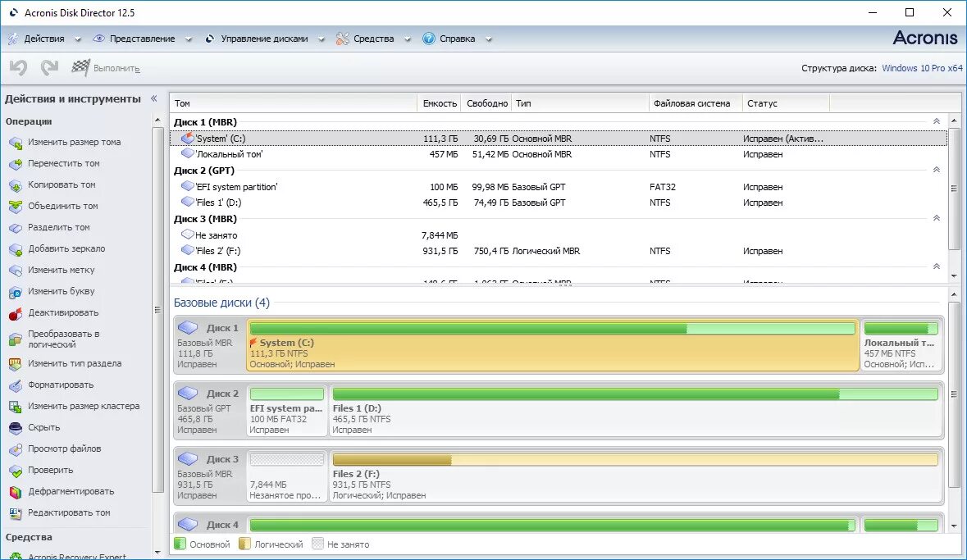Screen dimensions: 967x560
Task: Sort by Емкость column header
Action: click(440, 103)
